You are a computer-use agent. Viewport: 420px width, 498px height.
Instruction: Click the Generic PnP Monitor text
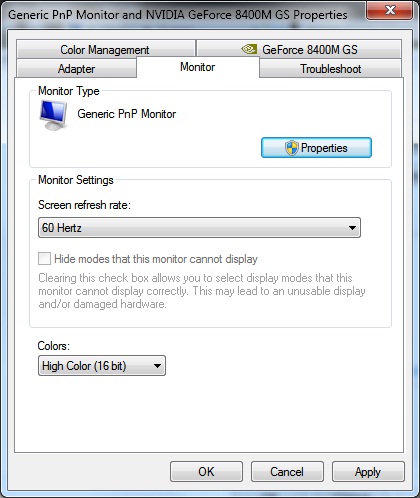[x=127, y=114]
